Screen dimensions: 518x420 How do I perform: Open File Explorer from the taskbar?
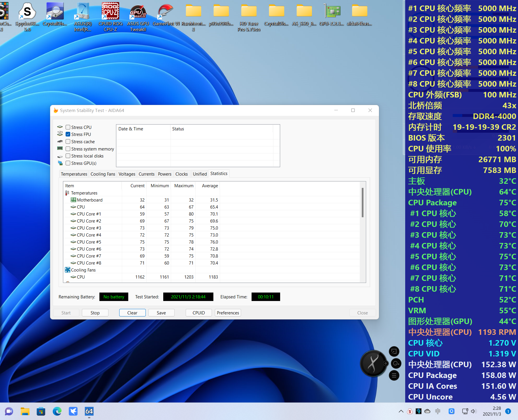25,411
